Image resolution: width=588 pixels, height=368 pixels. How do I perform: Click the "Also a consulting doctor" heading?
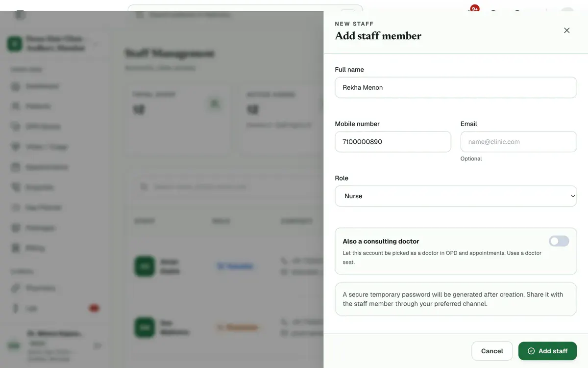click(381, 241)
